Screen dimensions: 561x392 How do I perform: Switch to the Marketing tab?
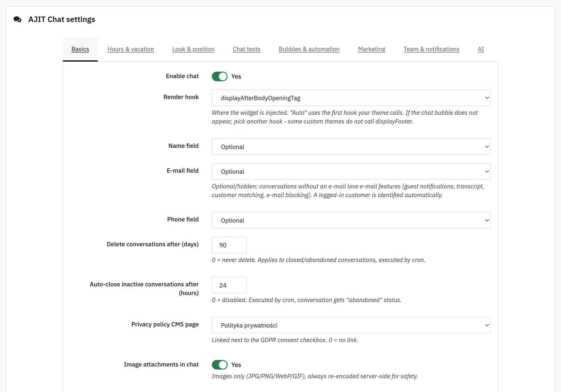372,49
